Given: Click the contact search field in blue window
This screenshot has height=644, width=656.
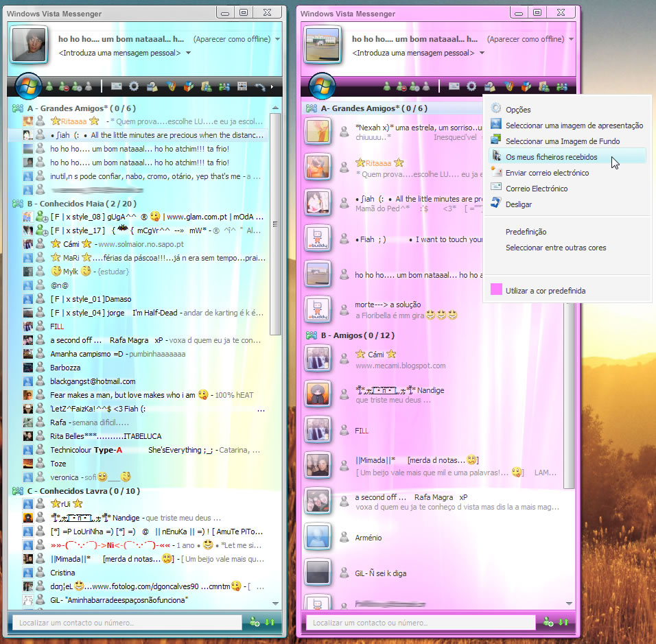Looking at the screenshot, I should (x=127, y=622).
